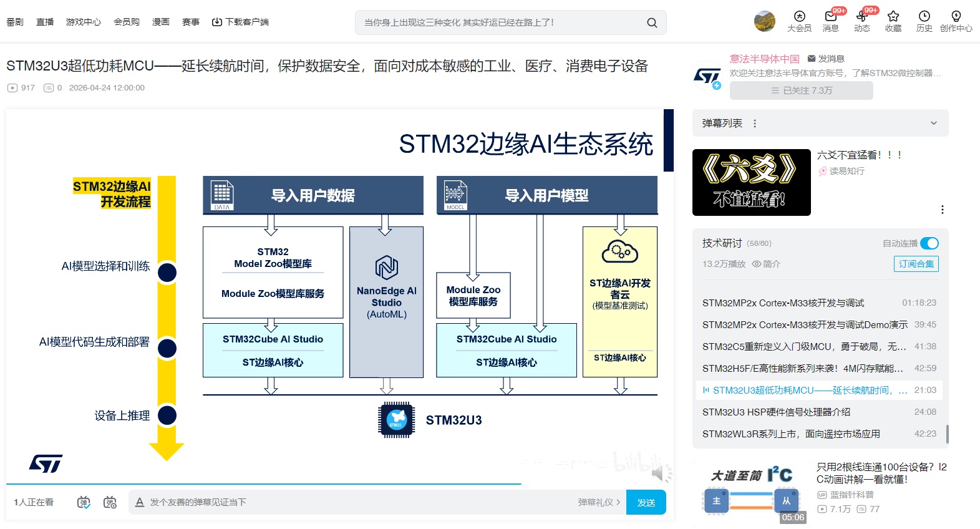The height and width of the screenshot is (529, 980).
Task: Open the 会员购 nav item
Action: (127, 22)
